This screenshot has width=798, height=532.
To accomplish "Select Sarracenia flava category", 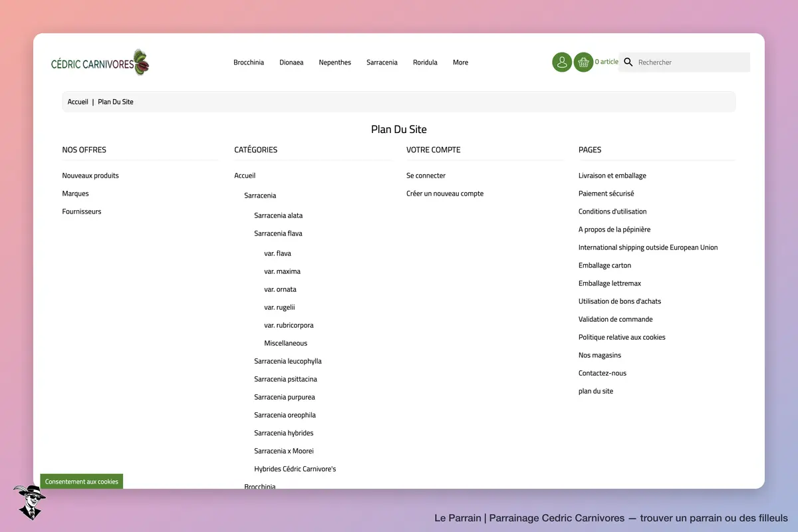I will click(x=278, y=233).
